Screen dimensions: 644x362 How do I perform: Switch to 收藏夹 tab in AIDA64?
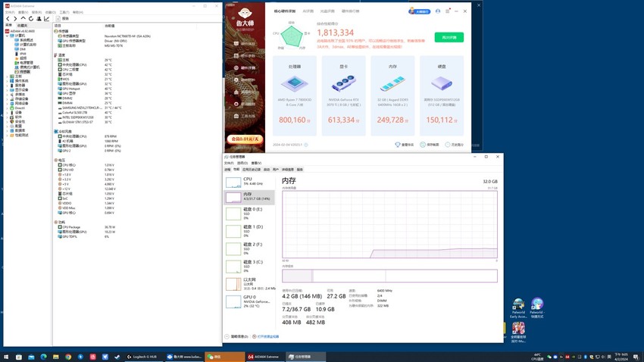click(22, 26)
